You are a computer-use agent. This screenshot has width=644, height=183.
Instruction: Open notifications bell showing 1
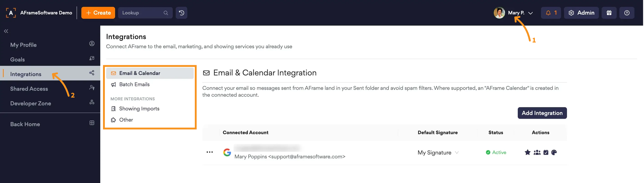pos(551,13)
